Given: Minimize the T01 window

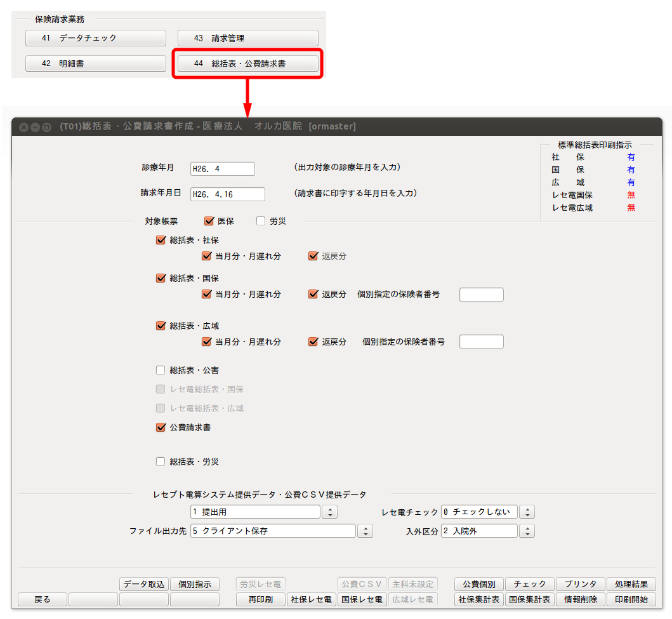Looking at the screenshot, I should [x=35, y=127].
